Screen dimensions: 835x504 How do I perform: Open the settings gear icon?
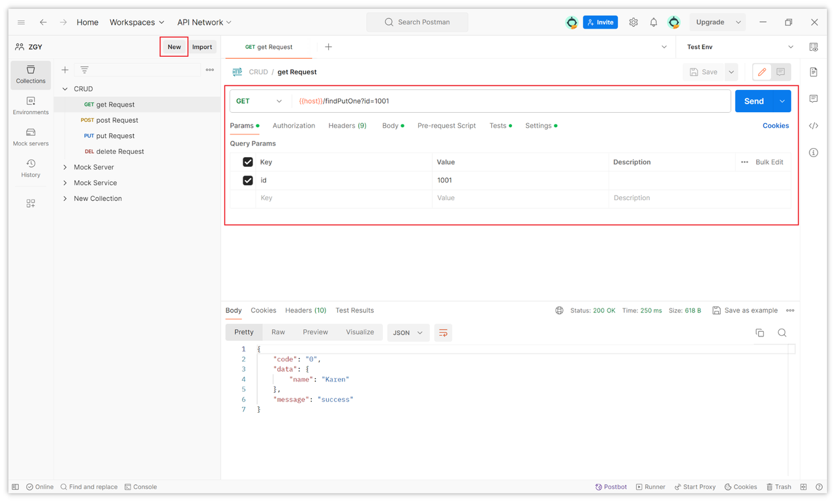tap(633, 22)
